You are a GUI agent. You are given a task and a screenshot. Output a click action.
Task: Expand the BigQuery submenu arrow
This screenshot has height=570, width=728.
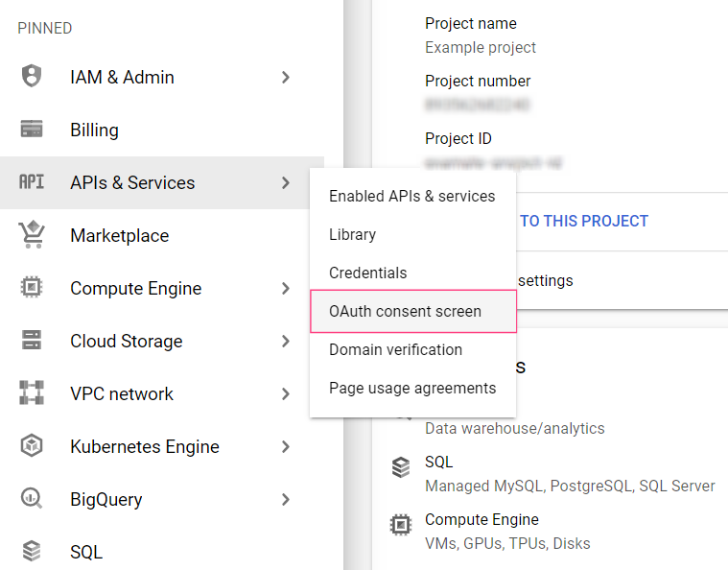(x=286, y=499)
